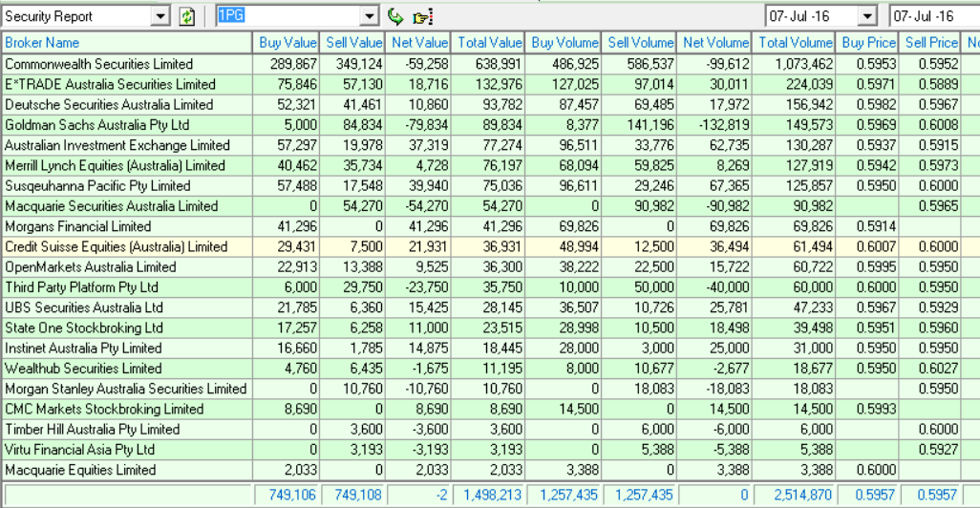Select Instinet Australia Pty Limited row
This screenshot has height=508, width=980.
(x=490, y=348)
